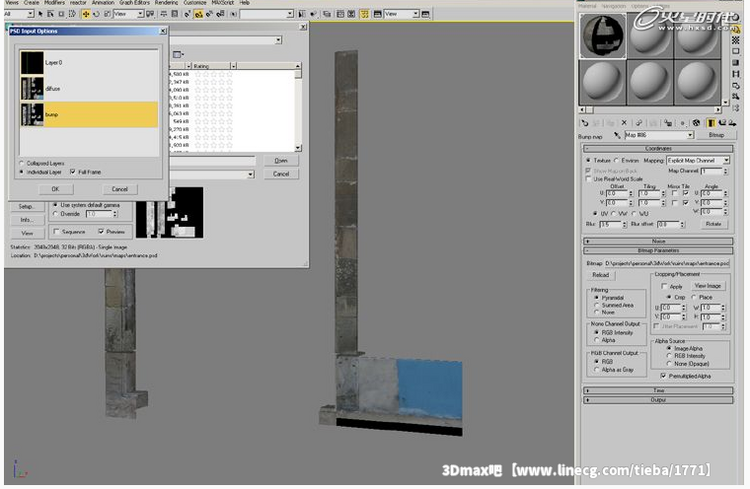Click Rectangular Selection Region icon
Viewport: 750px width, 489px height.
coord(61,14)
